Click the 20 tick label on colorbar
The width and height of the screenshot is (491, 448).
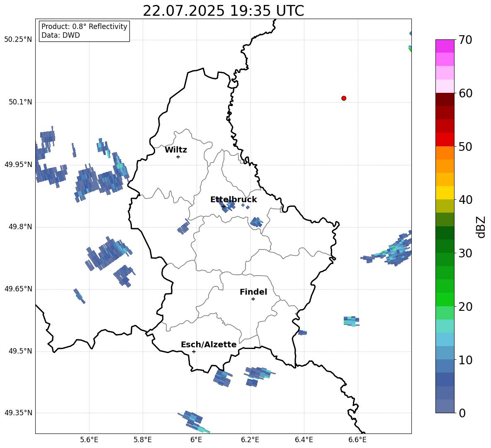465,307
